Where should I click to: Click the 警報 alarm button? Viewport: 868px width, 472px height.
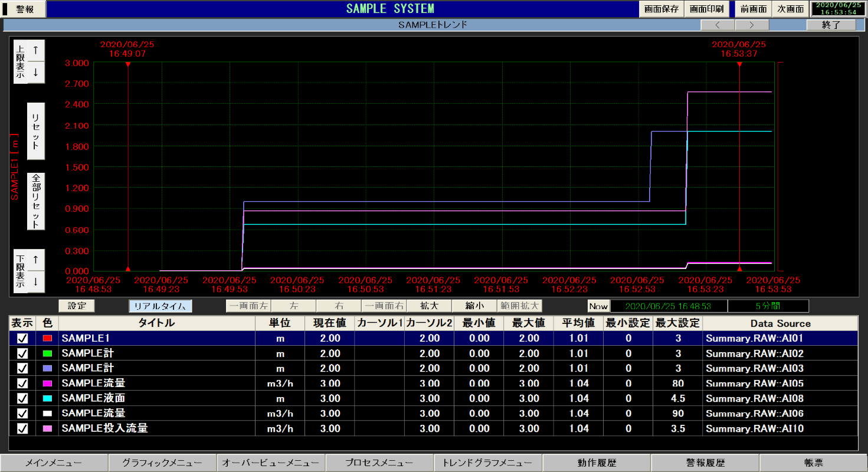(x=24, y=9)
